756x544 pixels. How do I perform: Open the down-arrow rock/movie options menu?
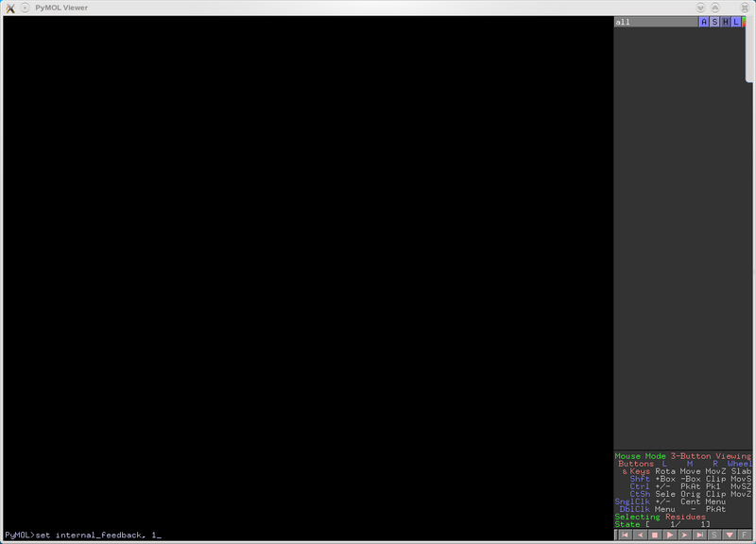coord(730,535)
